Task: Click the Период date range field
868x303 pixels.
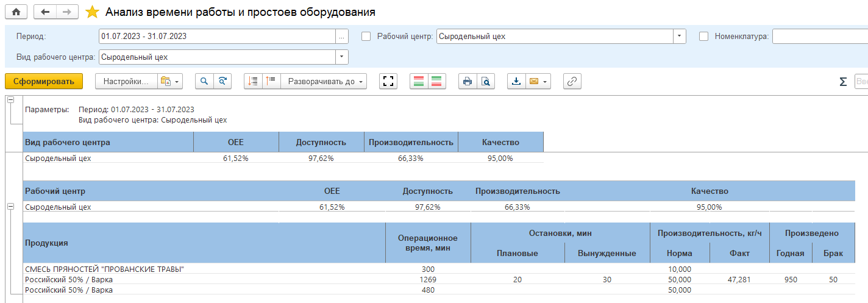Action: pyautogui.click(x=216, y=36)
